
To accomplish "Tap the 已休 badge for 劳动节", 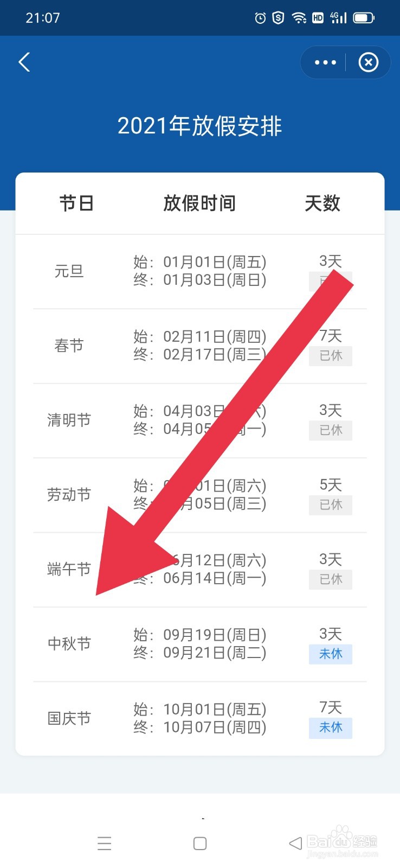I will point(331,505).
